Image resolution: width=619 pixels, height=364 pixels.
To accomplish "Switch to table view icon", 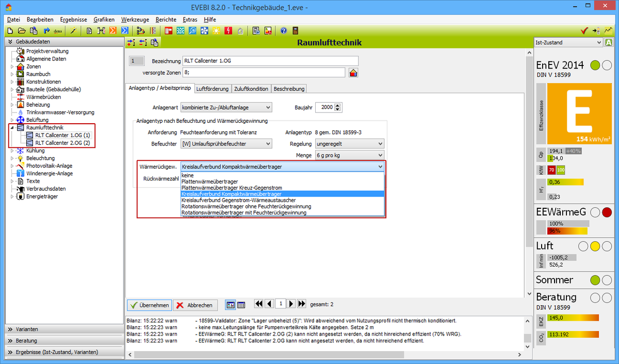I will click(241, 305).
